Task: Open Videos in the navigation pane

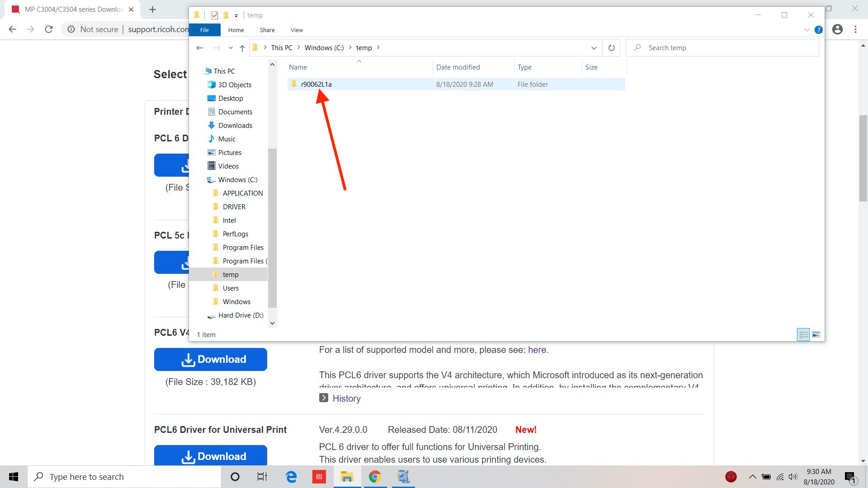Action: click(228, 166)
